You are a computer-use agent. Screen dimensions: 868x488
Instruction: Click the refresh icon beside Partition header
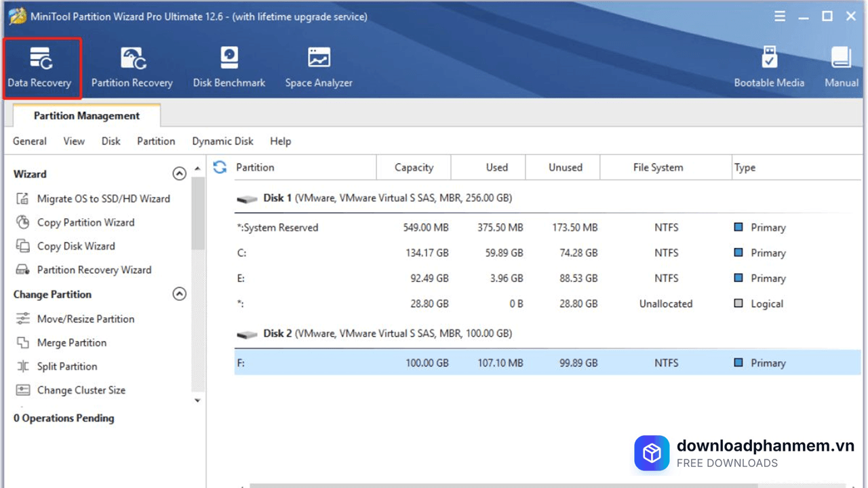point(220,167)
